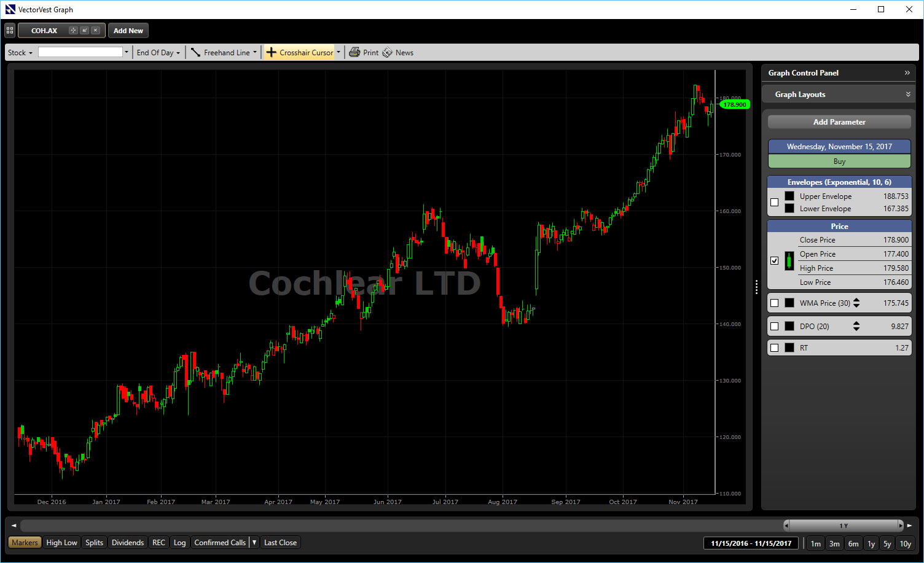Click the Print printer icon
The height and width of the screenshot is (563, 924).
pyautogui.click(x=354, y=53)
